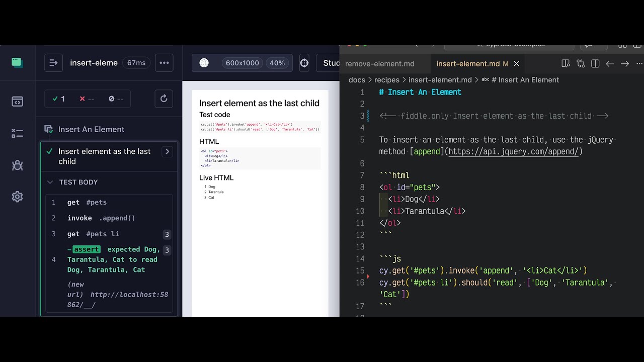644x362 pixels.
Task: Click the 40% viewport scale badge
Action: click(277, 63)
